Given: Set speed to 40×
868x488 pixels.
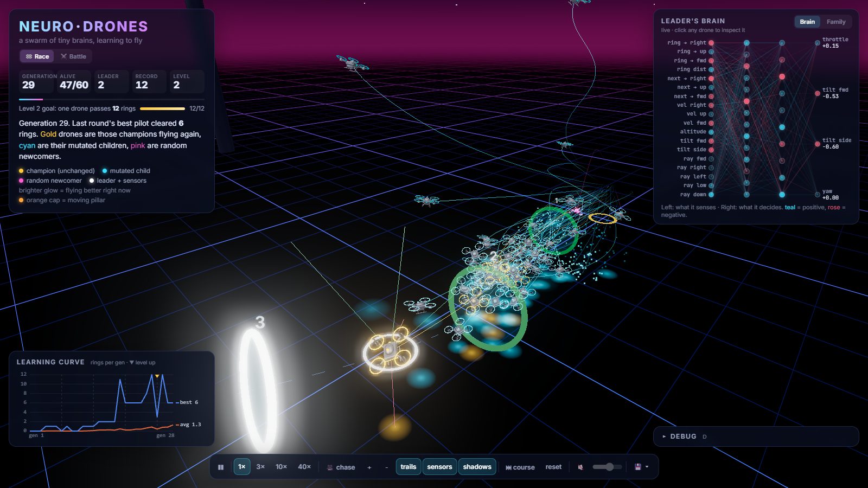Looking at the screenshot, I should tap(304, 467).
